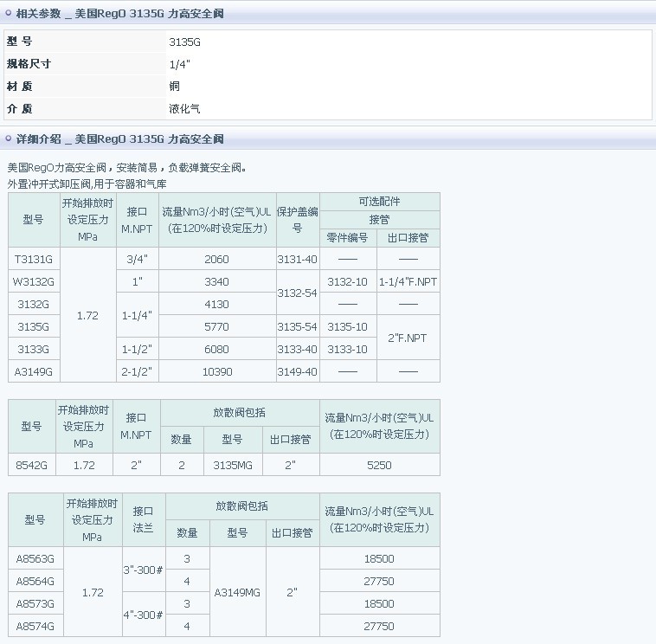The width and height of the screenshot is (656, 644).
Task: Click the 型号 value 3135G in parameters
Action: tap(184, 42)
